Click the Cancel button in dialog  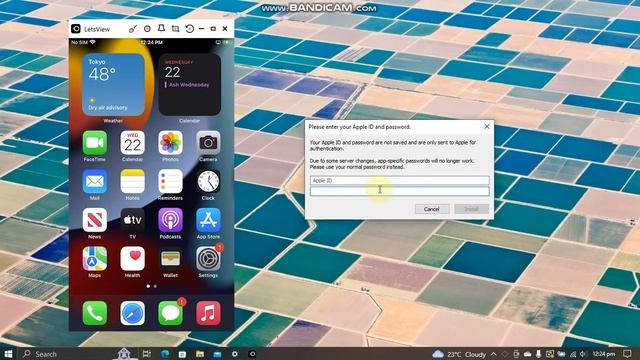click(431, 209)
